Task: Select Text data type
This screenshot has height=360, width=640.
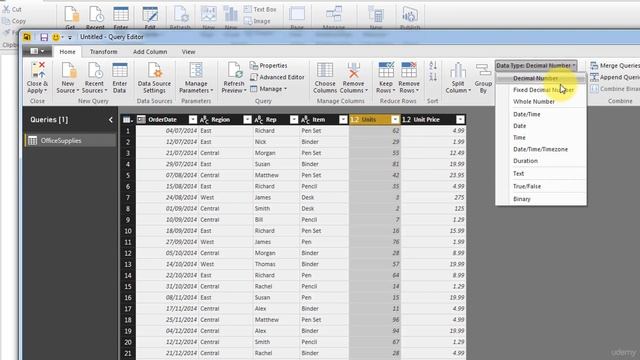Action: point(541,173)
